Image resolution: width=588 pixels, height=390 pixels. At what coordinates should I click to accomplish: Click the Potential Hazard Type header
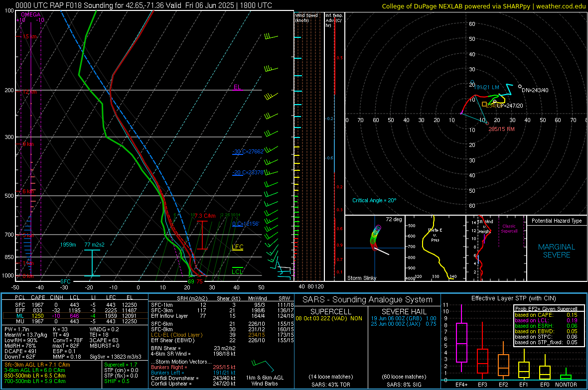pyautogui.click(x=557, y=221)
